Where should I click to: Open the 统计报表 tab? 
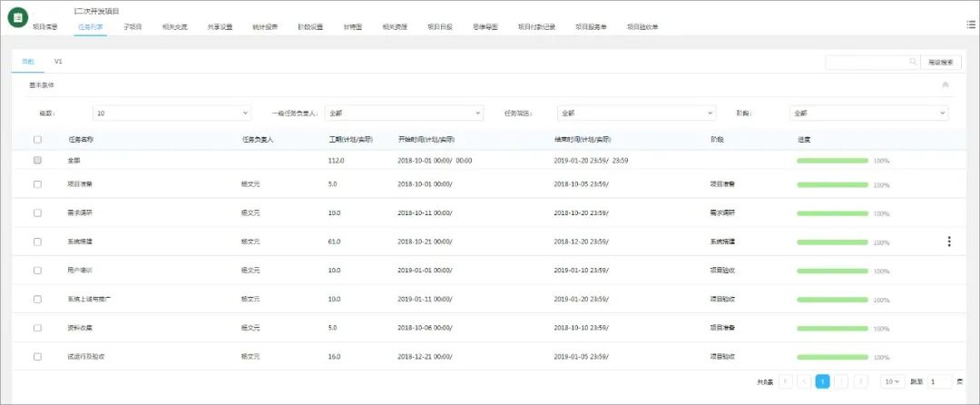[x=265, y=27]
